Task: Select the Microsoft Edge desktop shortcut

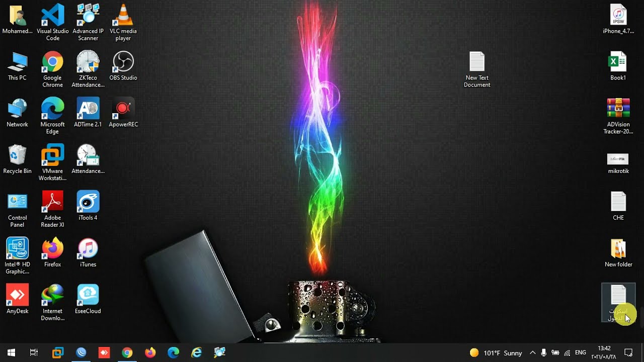Action: point(53,116)
